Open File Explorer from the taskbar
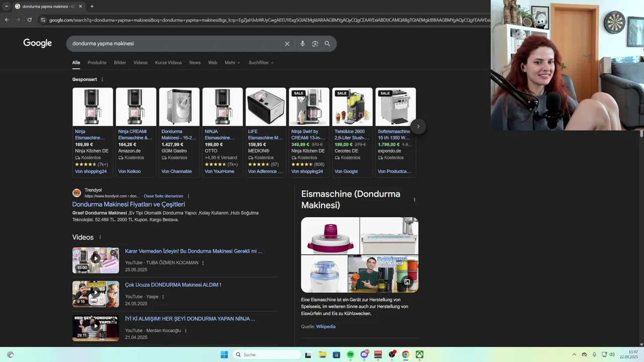Image resolution: width=644 pixels, height=362 pixels. (323, 354)
